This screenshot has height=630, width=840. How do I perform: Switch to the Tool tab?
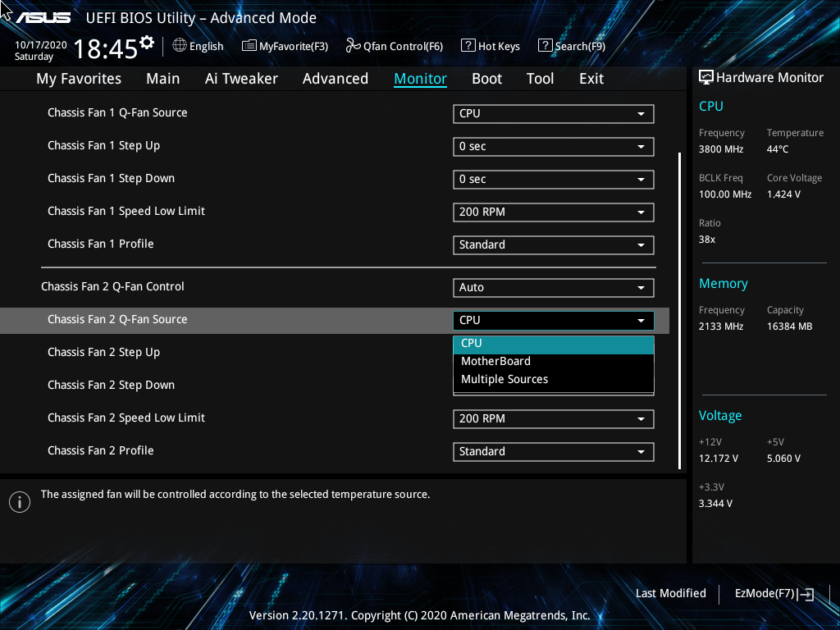(540, 79)
